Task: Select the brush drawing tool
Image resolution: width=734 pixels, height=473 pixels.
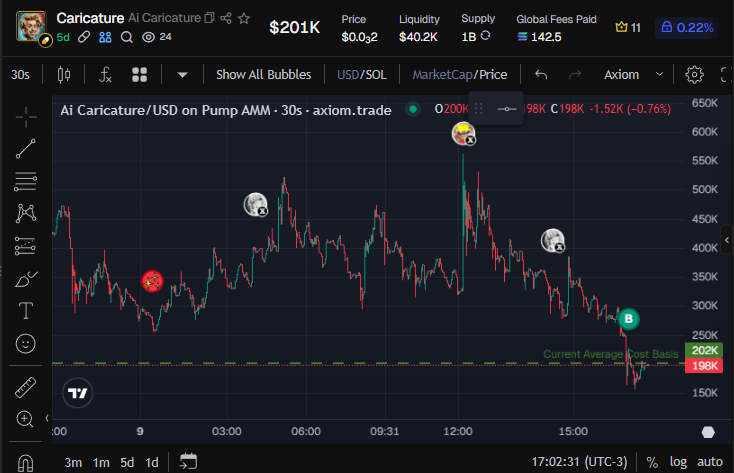Action: tap(26, 279)
